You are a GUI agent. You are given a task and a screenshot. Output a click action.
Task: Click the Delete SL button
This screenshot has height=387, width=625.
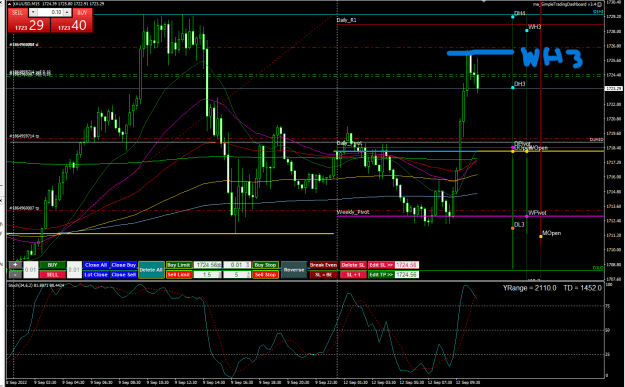(353, 265)
